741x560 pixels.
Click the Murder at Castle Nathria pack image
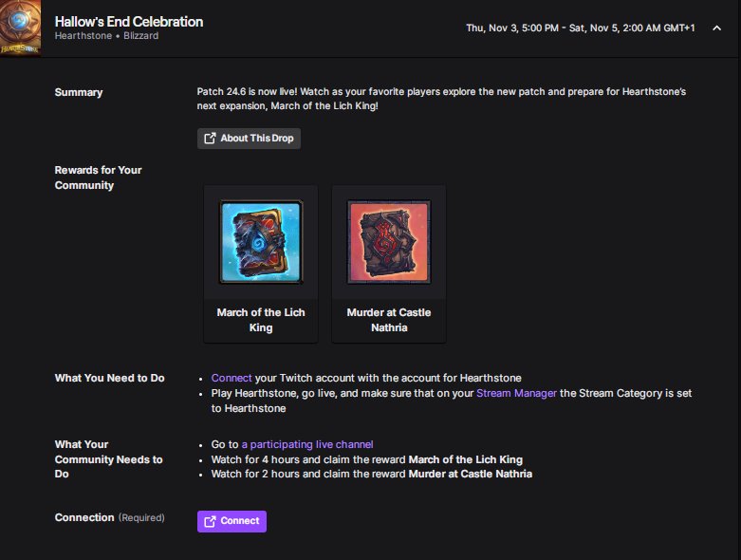point(389,241)
